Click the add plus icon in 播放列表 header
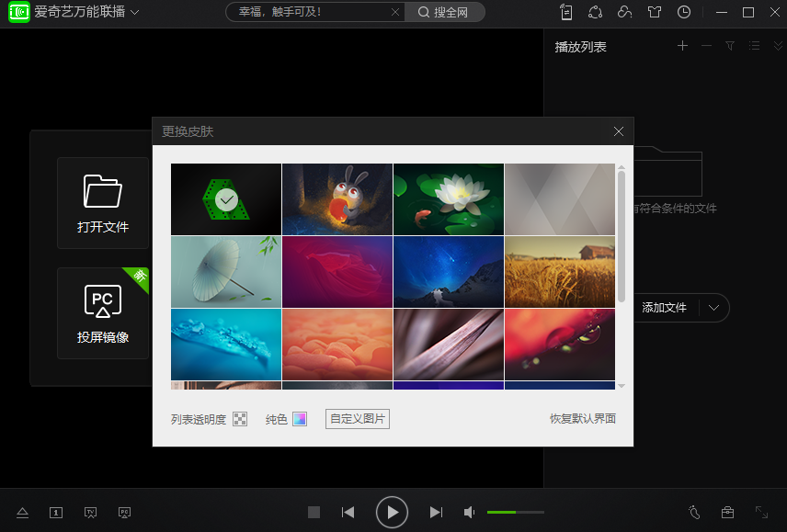 click(x=682, y=46)
